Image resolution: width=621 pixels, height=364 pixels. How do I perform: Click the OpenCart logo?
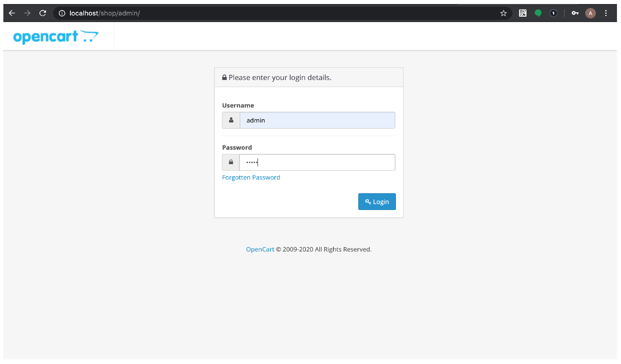pyautogui.click(x=56, y=36)
